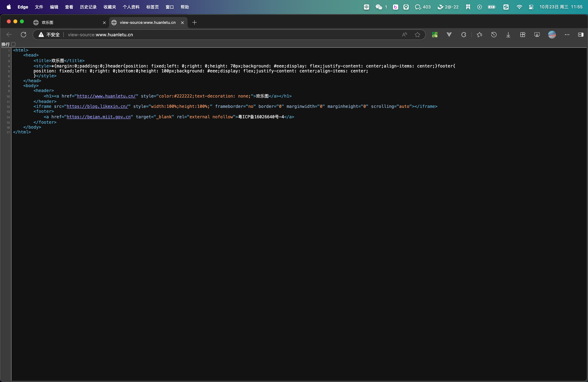
Task: Click the <title>欢乐图</title> source line
Action: [x=59, y=61]
